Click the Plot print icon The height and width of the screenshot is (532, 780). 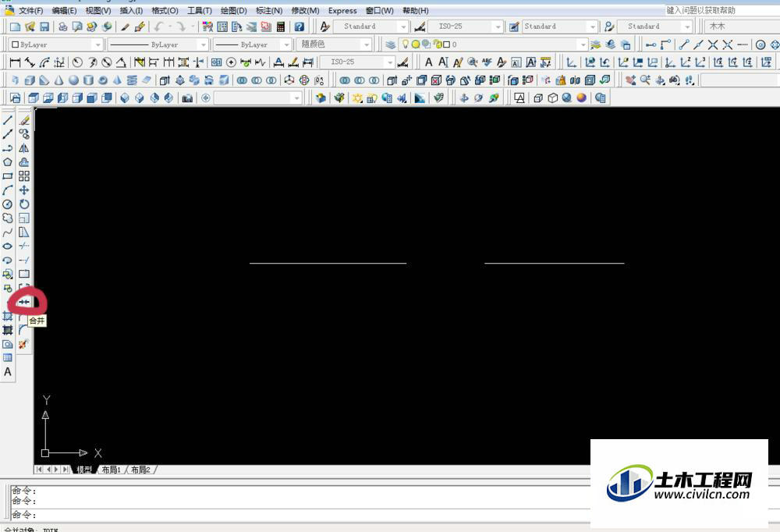click(62, 27)
